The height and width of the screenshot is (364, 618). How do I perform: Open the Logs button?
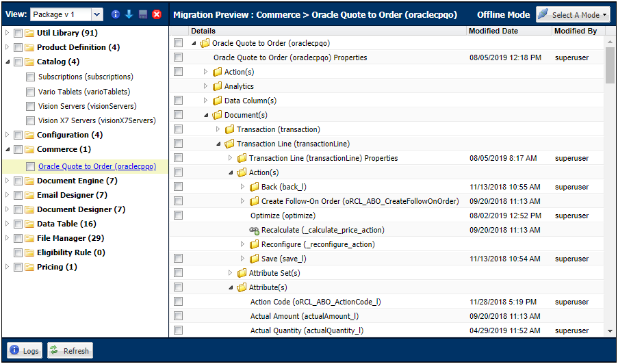click(x=24, y=351)
